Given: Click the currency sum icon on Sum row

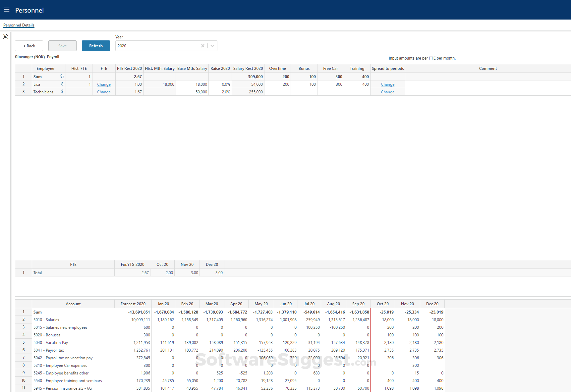Looking at the screenshot, I should (62, 76).
